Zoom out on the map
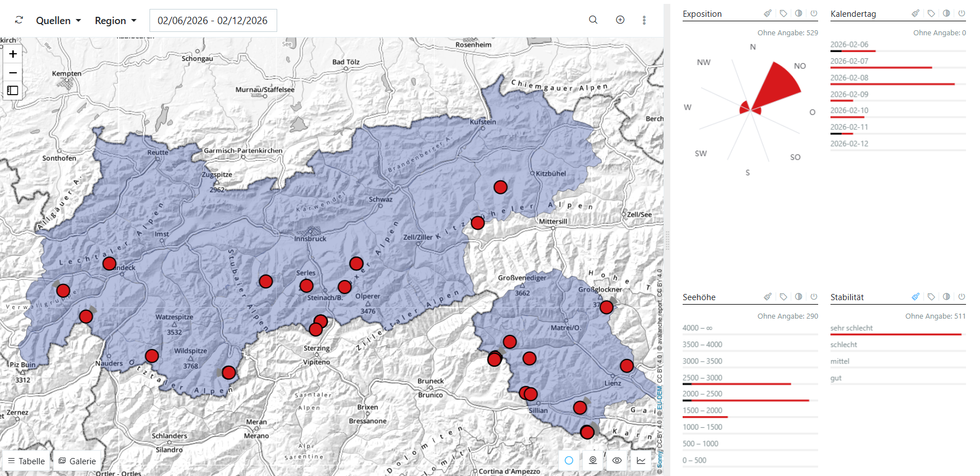The height and width of the screenshot is (476, 980). (13, 73)
